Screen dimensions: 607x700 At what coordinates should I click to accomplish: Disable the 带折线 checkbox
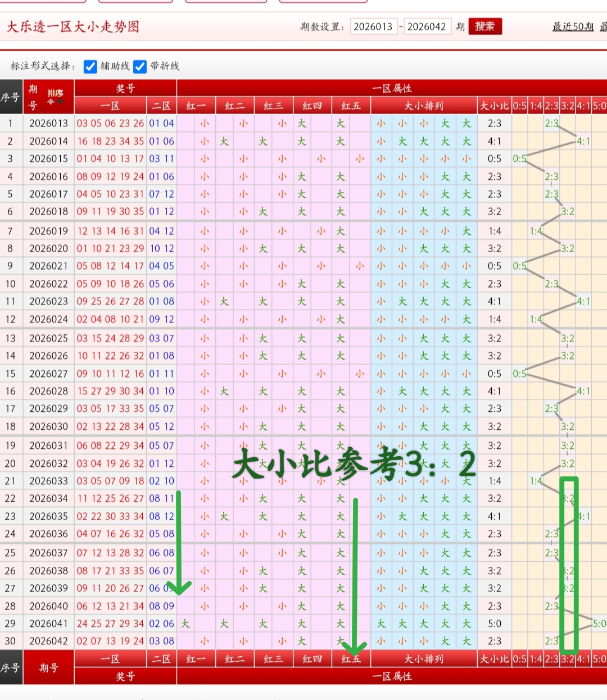point(140,66)
